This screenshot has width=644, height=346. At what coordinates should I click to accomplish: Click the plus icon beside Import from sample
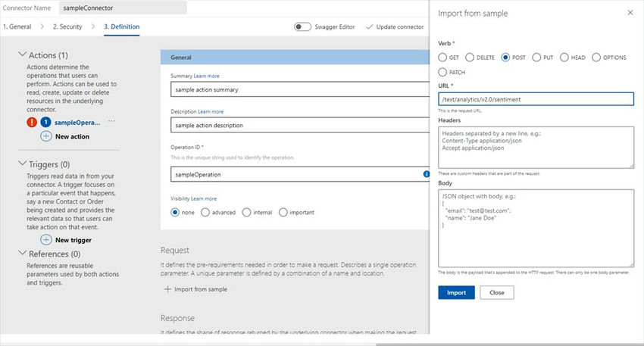click(x=167, y=289)
